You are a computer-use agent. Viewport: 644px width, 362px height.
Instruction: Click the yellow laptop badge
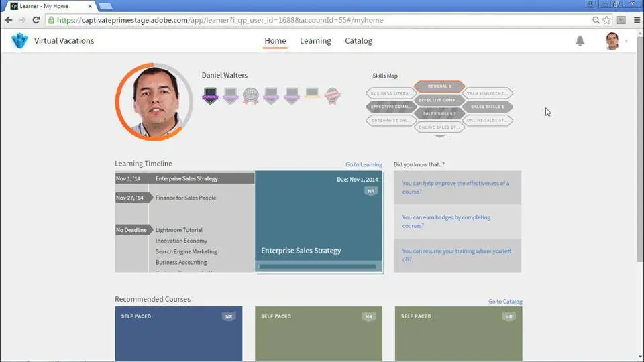click(x=312, y=93)
